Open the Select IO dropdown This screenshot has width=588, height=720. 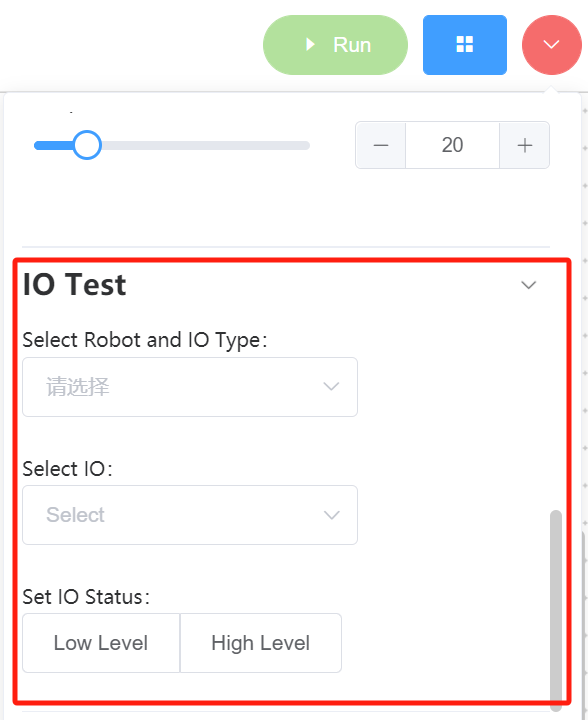pyautogui.click(x=190, y=515)
